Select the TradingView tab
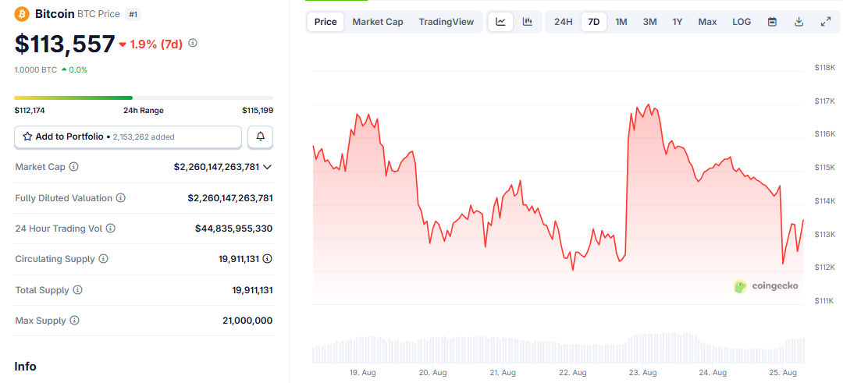 [446, 22]
